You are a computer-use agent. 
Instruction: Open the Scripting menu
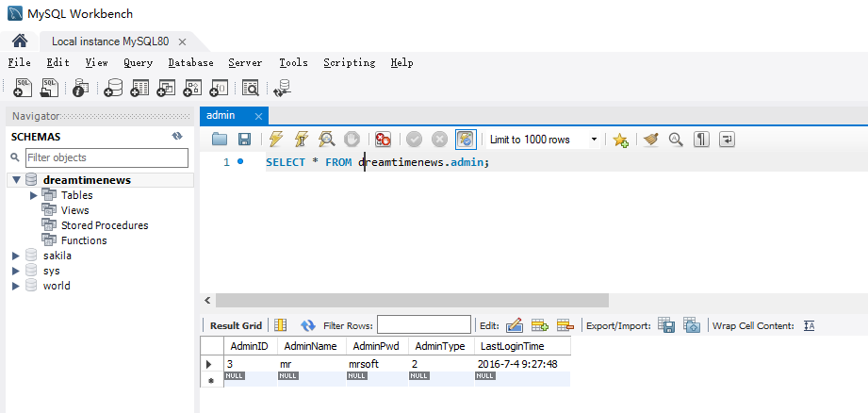(x=350, y=62)
